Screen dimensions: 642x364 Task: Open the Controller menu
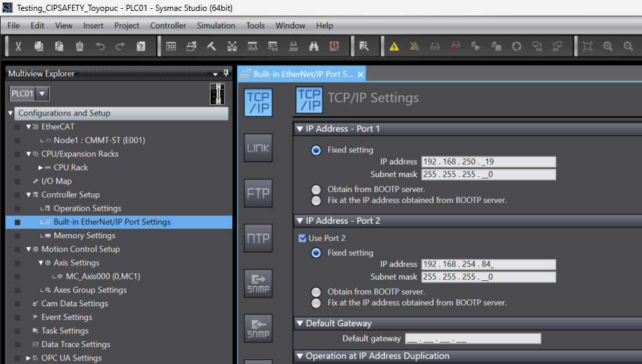tap(168, 25)
